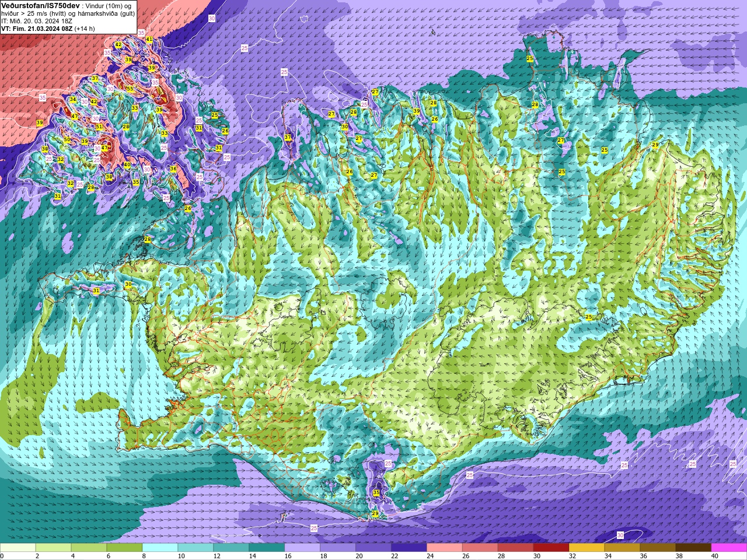Screen dimensions: 747x560
Task: Pick the yellow 41 gust label
Action: pos(149,40)
